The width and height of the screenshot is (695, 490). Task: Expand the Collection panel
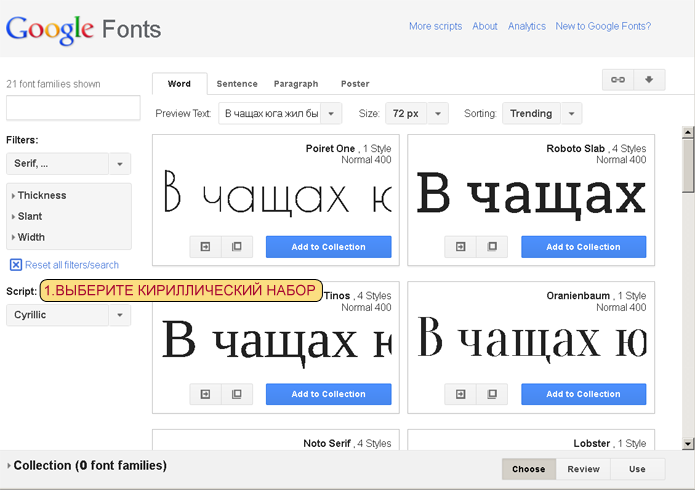point(87,466)
